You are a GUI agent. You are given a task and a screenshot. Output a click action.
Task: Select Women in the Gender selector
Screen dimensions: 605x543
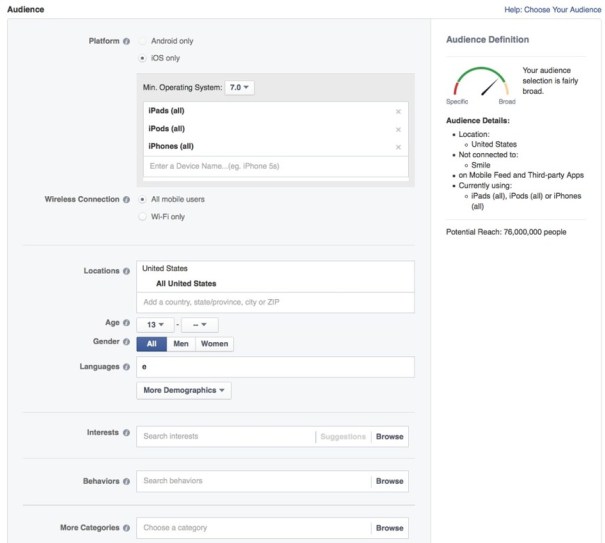pyautogui.click(x=214, y=344)
